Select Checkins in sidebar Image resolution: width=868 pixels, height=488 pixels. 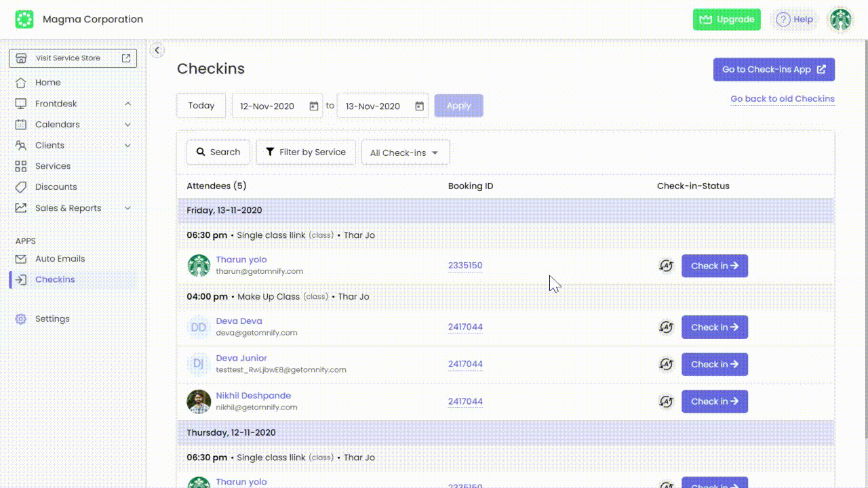(55, 280)
